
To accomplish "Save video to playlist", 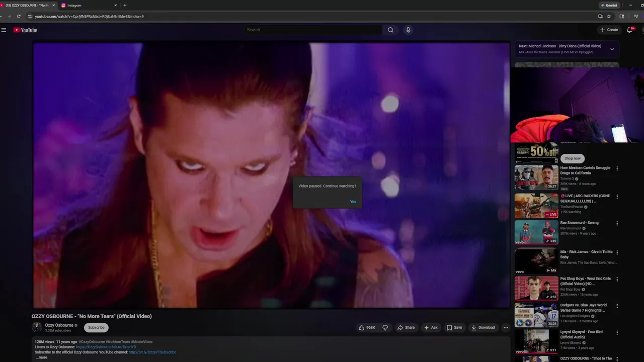I will coord(454,327).
